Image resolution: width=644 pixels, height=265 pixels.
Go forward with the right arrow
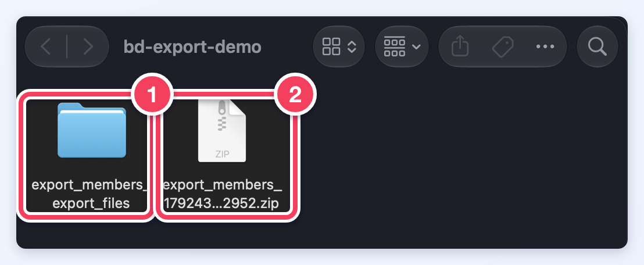(x=88, y=46)
